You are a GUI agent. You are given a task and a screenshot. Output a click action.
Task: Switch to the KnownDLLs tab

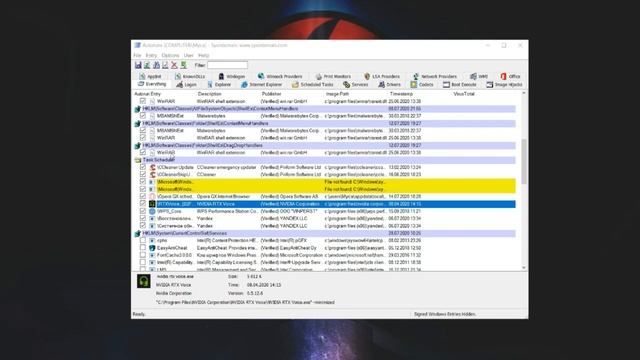pyautogui.click(x=190, y=76)
